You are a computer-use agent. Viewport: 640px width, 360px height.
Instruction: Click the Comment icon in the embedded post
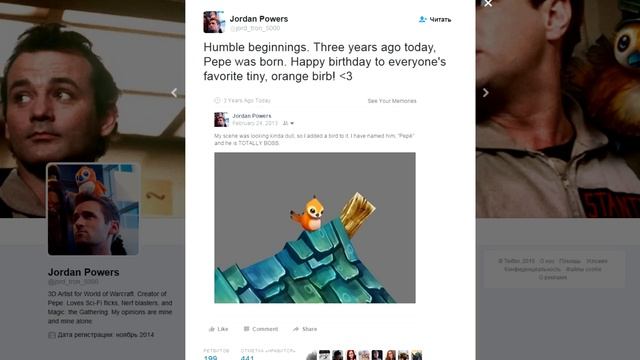[x=247, y=329]
